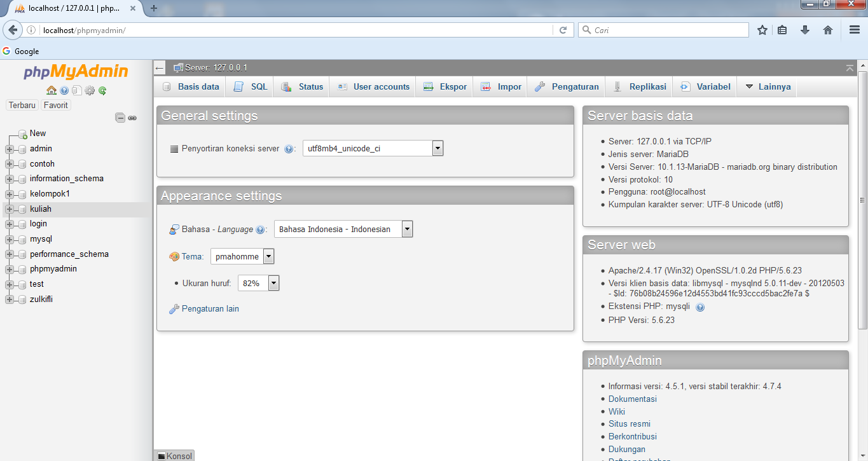868x461 pixels.
Task: Reload the page from the address bar
Action: [x=563, y=30]
